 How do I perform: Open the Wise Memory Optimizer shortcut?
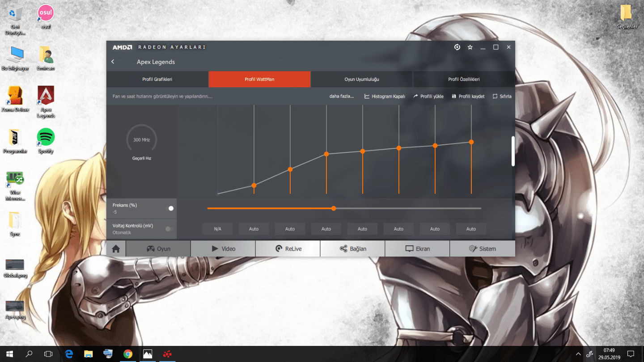(x=15, y=186)
